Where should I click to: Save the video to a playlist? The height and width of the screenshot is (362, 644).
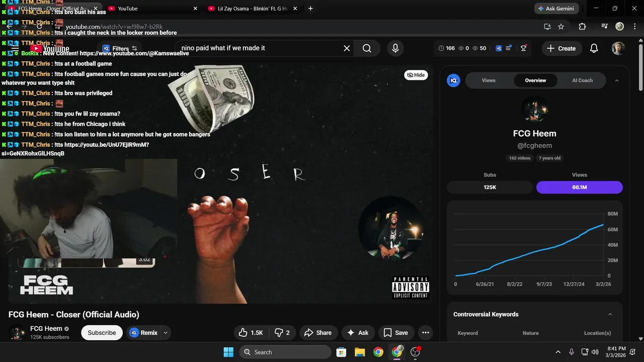point(395,332)
